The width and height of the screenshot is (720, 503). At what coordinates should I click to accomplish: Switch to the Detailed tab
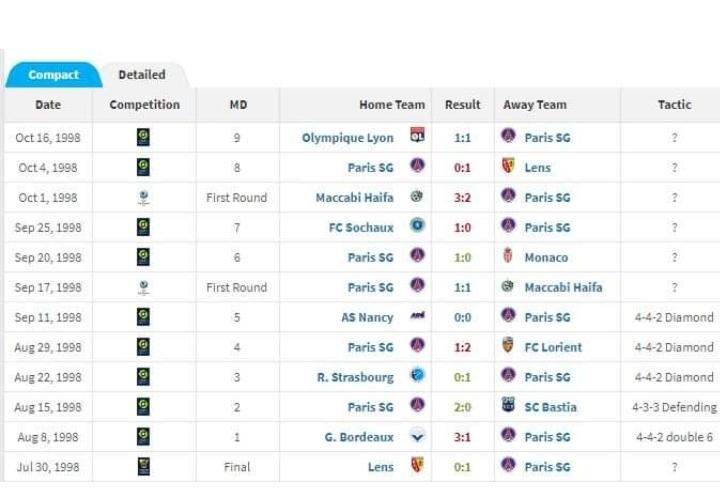click(x=142, y=74)
